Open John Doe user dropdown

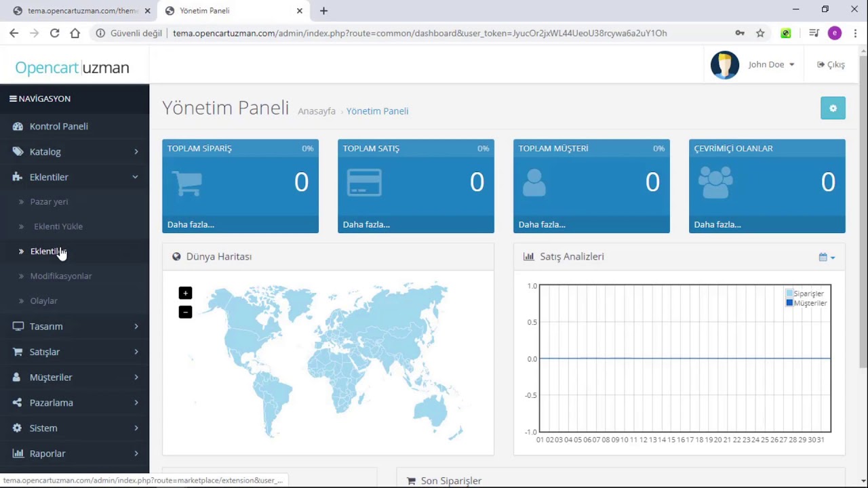pyautogui.click(x=772, y=64)
